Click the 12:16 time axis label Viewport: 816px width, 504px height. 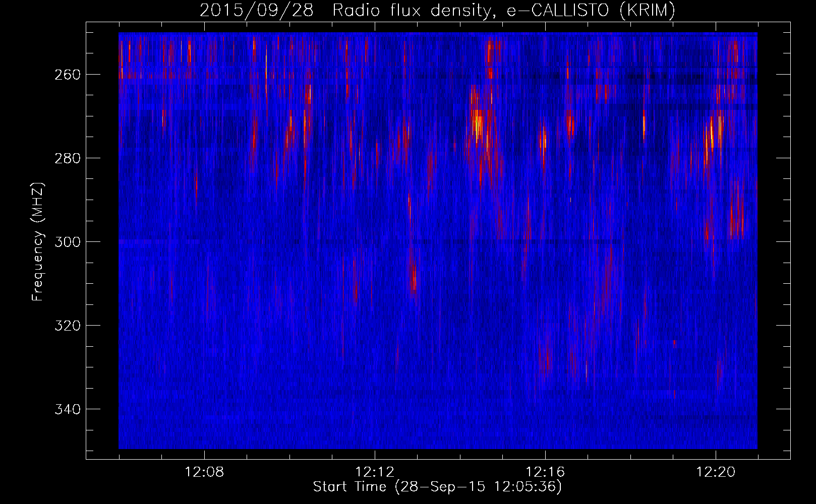[545, 472]
